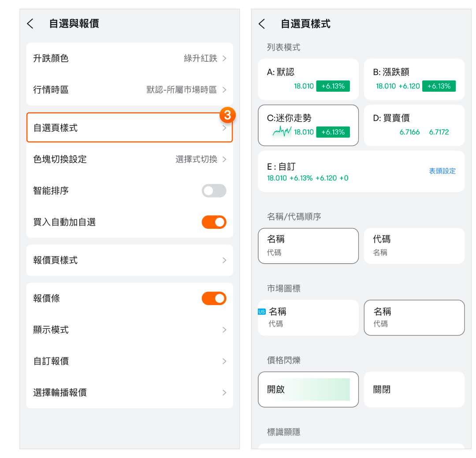
Task: Open the 報價頁樣式 menu row
Action: [x=129, y=260]
